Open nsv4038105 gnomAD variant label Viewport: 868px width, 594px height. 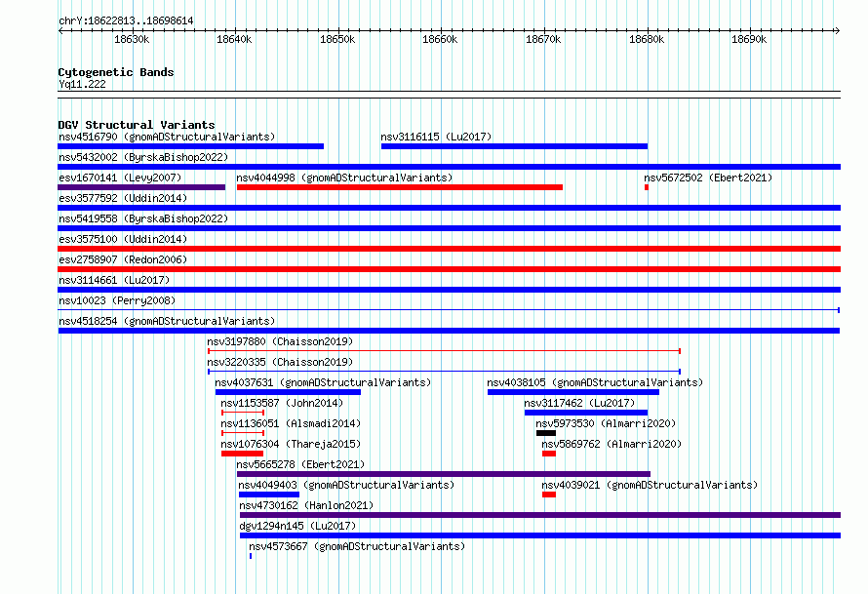(595, 382)
